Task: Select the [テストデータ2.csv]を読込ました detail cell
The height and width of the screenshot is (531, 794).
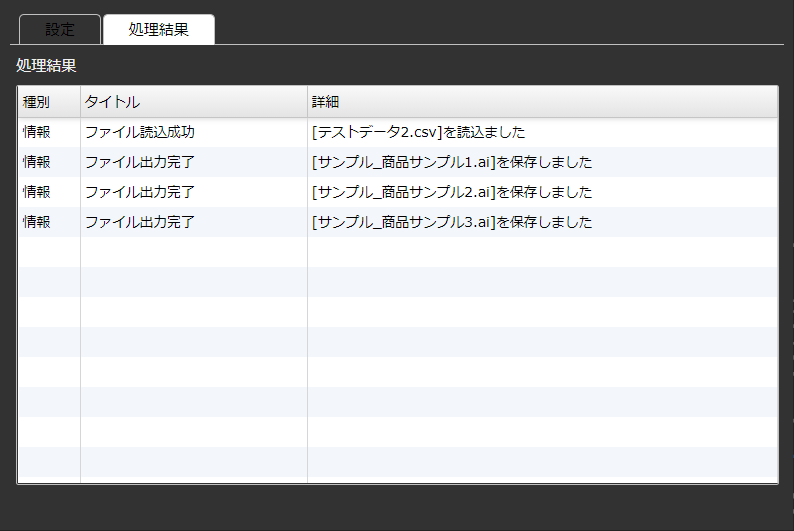Action: (542, 132)
